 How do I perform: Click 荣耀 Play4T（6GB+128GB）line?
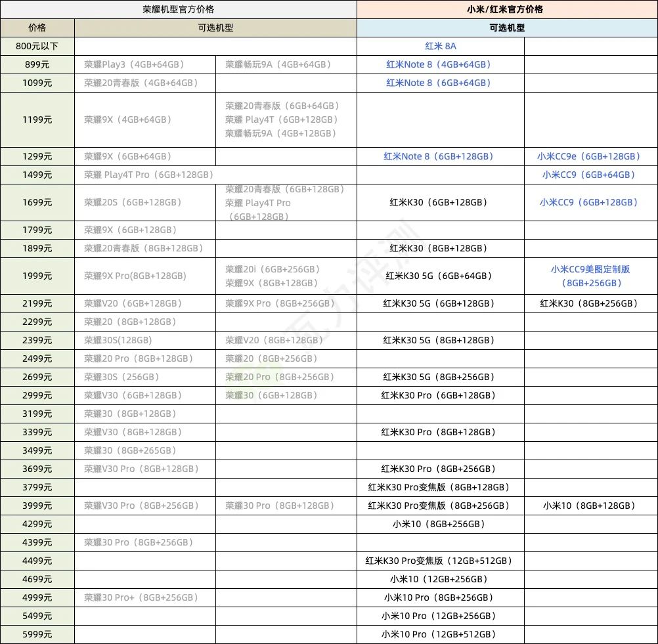pyautogui.click(x=281, y=119)
